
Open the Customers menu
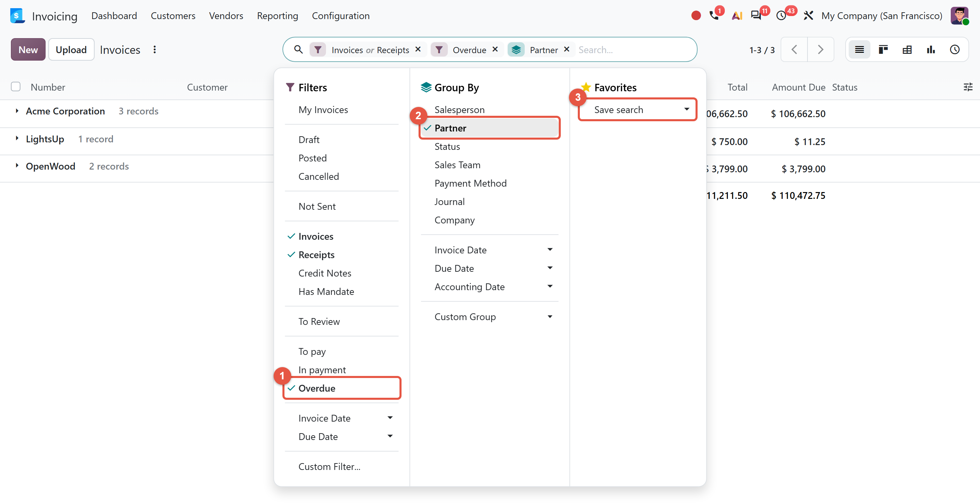[x=173, y=16]
